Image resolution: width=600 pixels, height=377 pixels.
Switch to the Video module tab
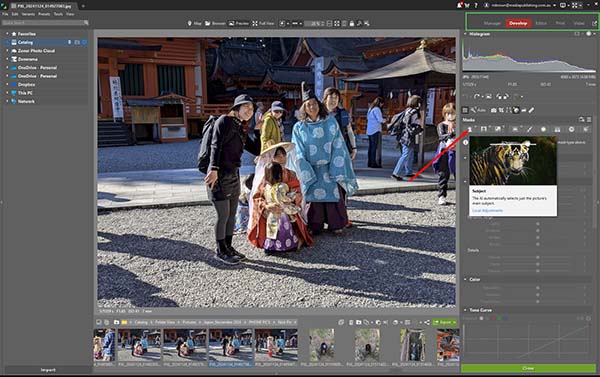coord(579,23)
